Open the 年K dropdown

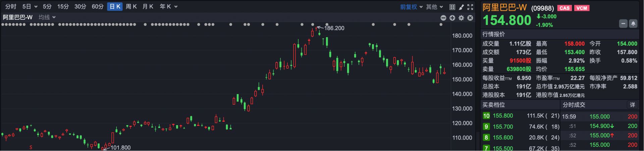tap(168, 7)
